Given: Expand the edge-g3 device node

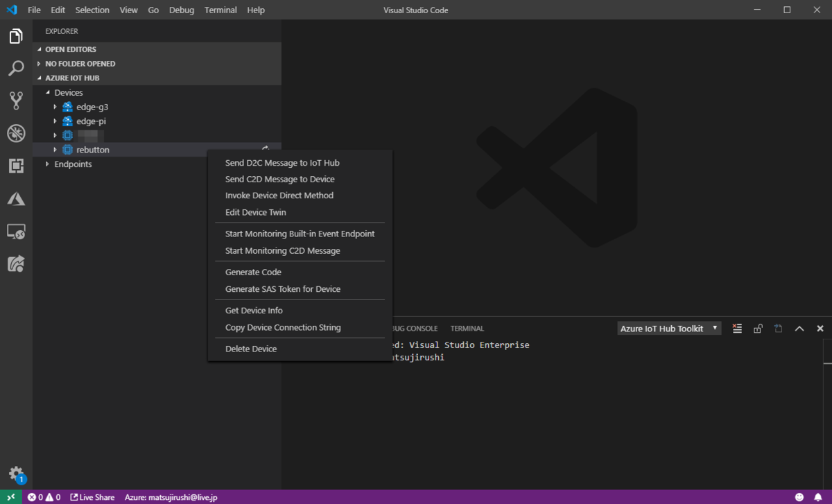Looking at the screenshot, I should pos(55,107).
